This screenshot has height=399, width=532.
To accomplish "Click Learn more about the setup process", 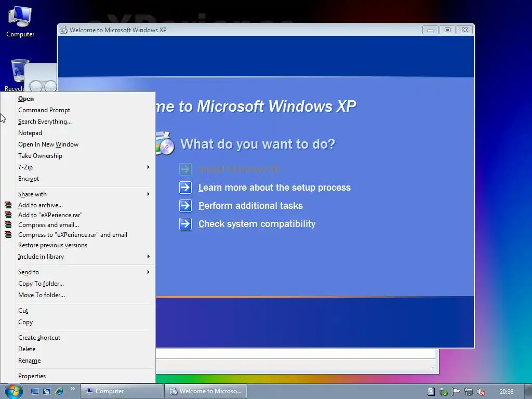I will pyautogui.click(x=274, y=187).
